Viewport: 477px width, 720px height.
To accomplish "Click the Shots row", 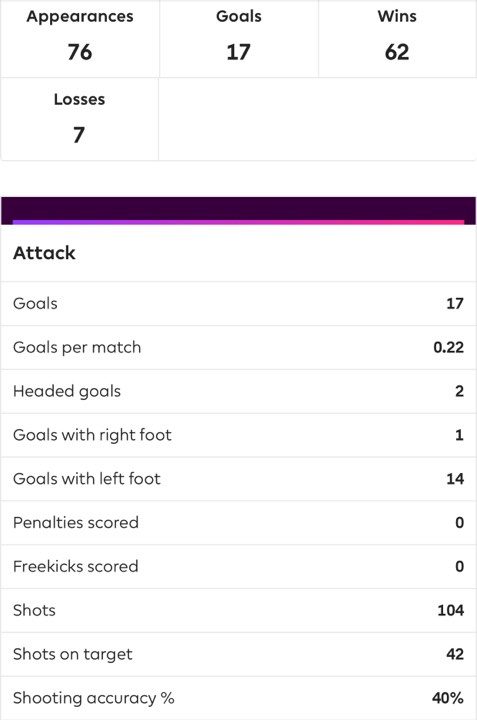I will point(238,610).
